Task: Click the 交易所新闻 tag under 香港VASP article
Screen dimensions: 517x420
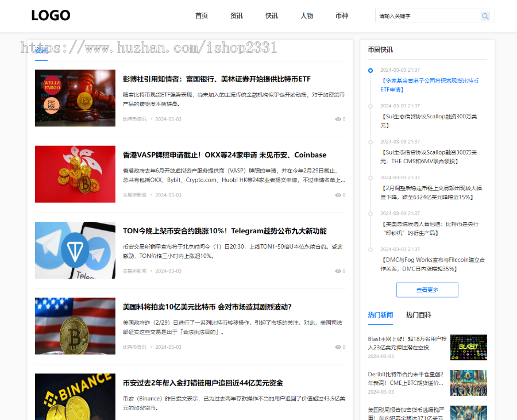Action: (134, 195)
